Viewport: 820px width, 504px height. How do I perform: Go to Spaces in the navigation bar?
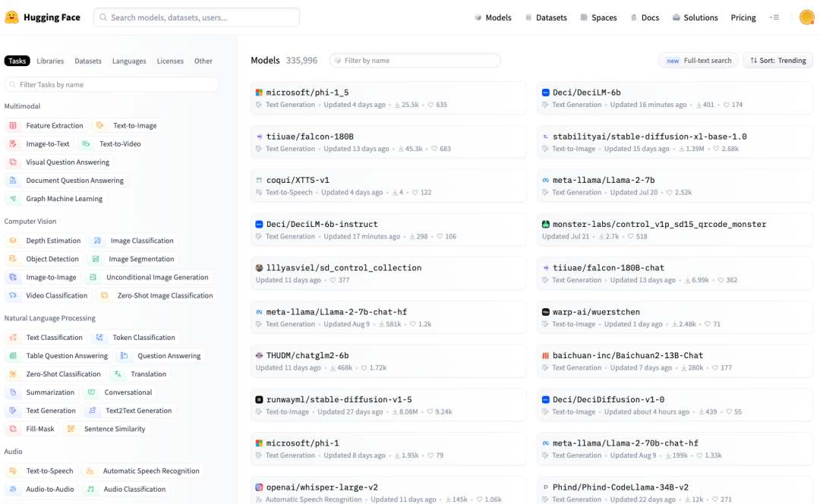599,17
